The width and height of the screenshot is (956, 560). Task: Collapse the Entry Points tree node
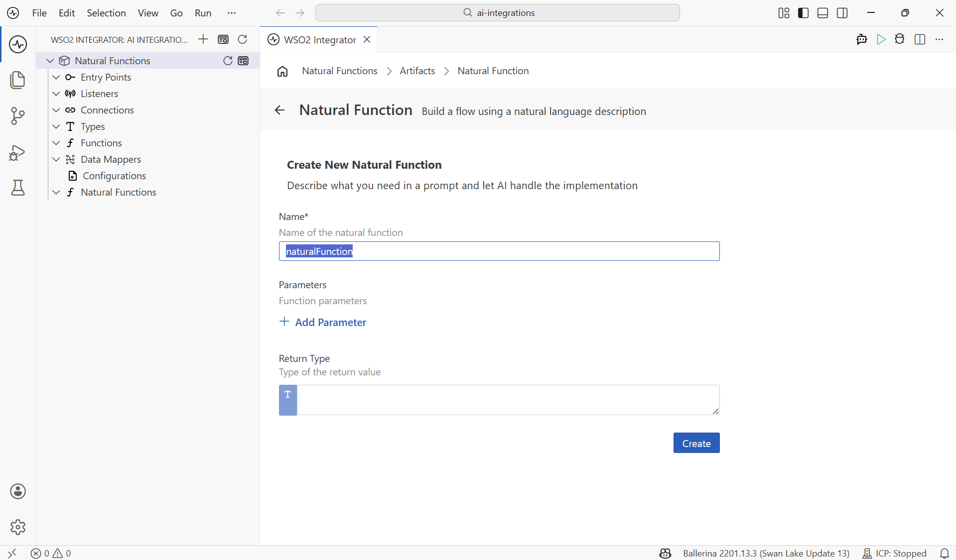click(x=56, y=77)
